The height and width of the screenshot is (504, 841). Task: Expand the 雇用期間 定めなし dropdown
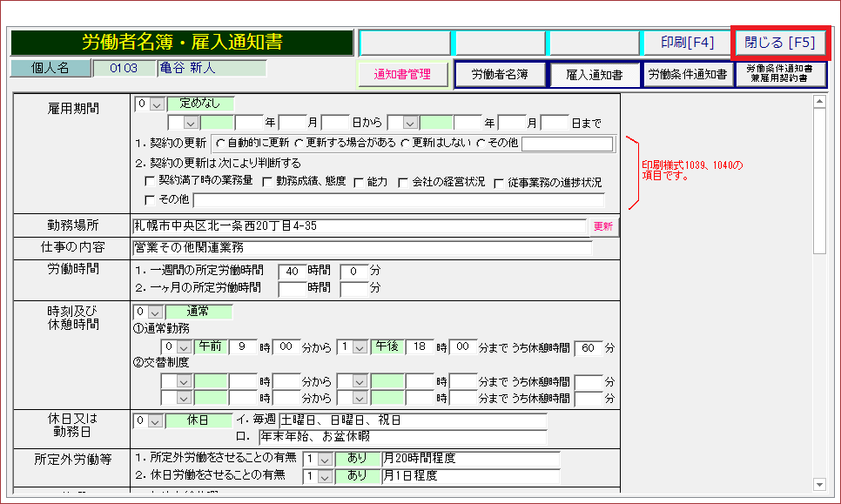coord(157,104)
